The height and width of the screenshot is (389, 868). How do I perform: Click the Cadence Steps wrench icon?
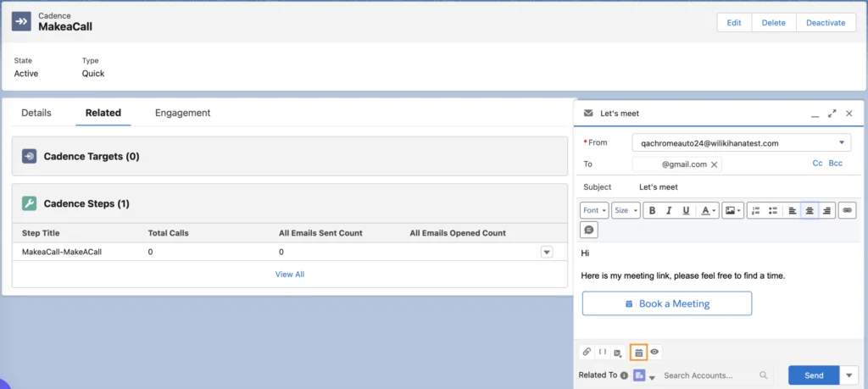coord(30,203)
